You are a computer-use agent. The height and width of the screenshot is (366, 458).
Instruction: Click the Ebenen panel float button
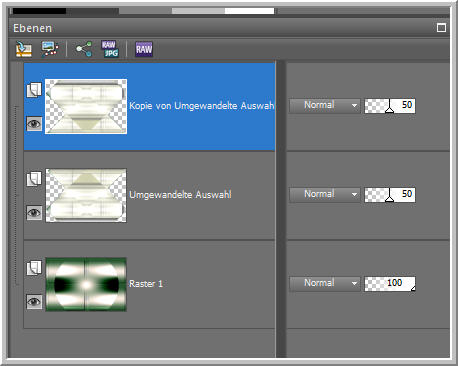pos(441,28)
